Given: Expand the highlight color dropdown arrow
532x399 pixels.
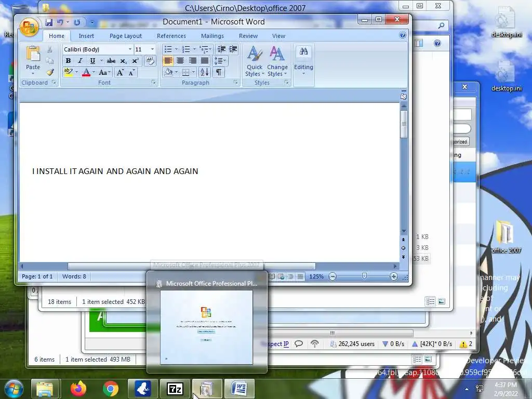Looking at the screenshot, I should pos(77,72).
